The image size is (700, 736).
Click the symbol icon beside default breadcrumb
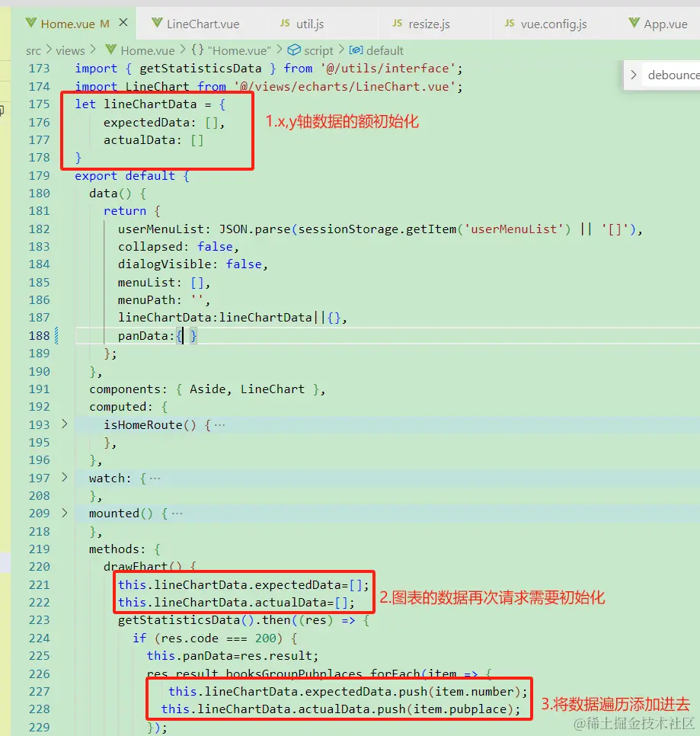coord(356,50)
